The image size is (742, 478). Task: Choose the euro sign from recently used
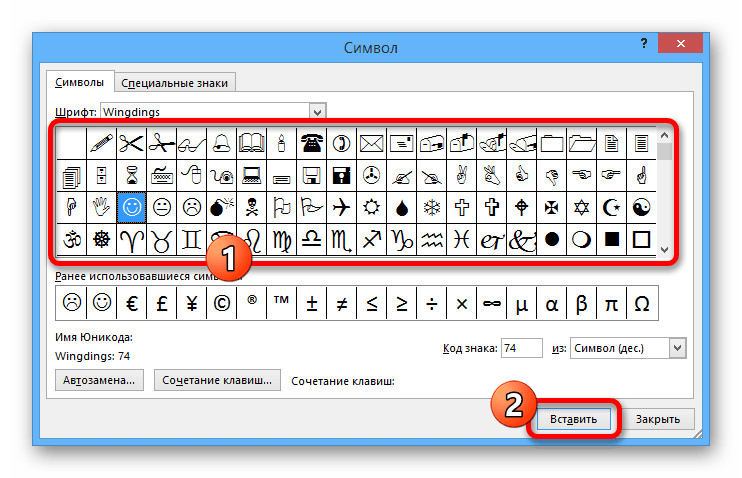point(132,303)
